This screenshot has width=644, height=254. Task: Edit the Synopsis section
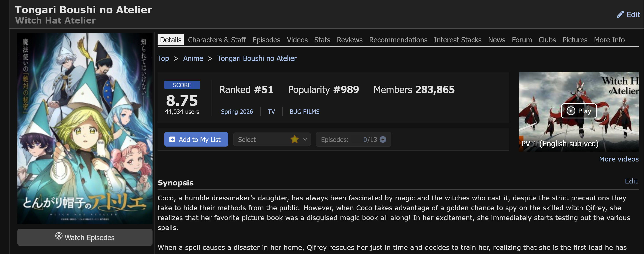631,181
